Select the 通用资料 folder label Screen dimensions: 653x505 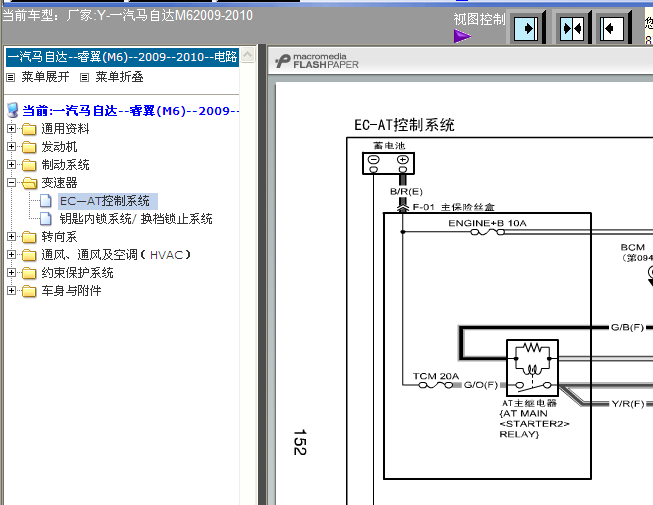[65, 129]
